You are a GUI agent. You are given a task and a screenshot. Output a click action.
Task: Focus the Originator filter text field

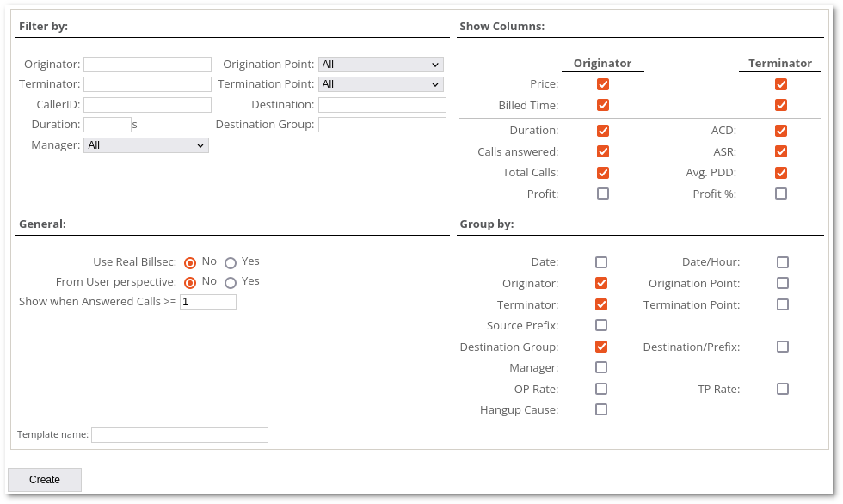147,65
